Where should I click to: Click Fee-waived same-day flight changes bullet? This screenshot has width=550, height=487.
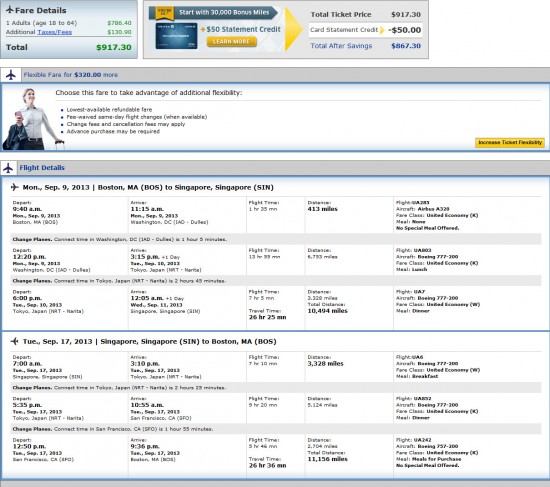coord(137,117)
